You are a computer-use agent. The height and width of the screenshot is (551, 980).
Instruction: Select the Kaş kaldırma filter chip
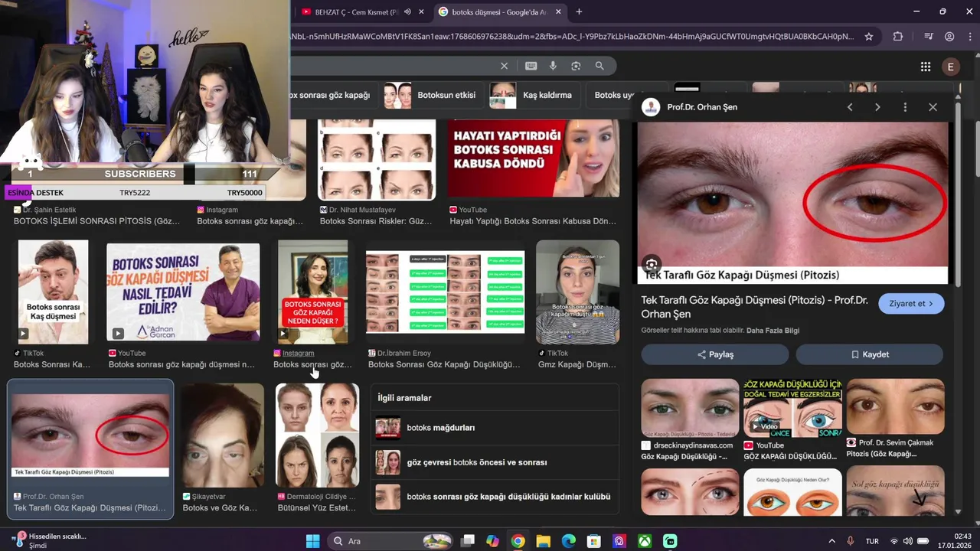(535, 96)
